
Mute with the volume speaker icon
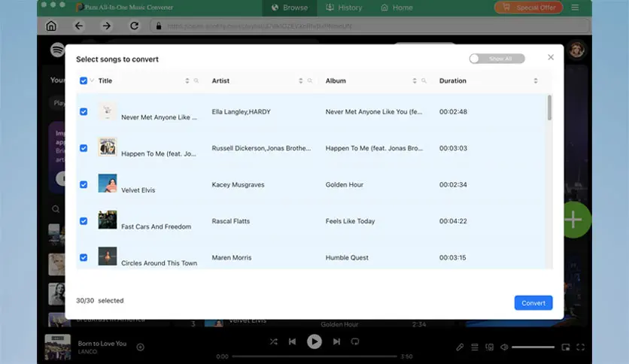click(504, 347)
